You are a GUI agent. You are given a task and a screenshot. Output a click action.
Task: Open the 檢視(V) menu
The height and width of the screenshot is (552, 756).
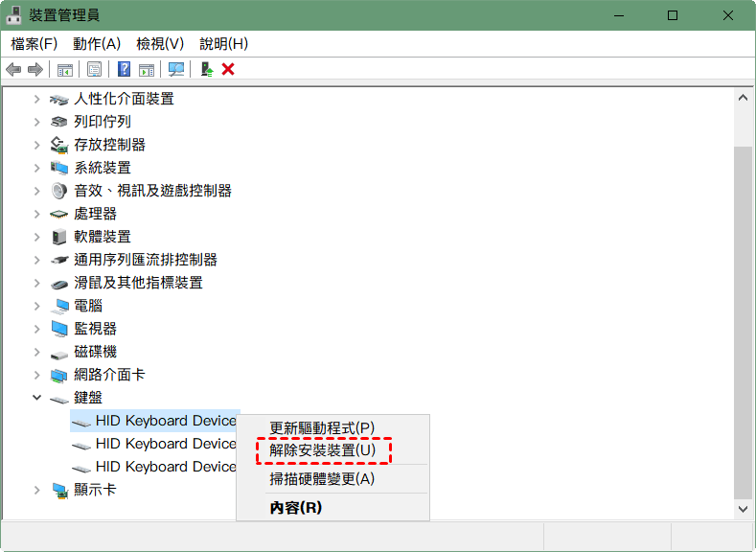coord(160,44)
